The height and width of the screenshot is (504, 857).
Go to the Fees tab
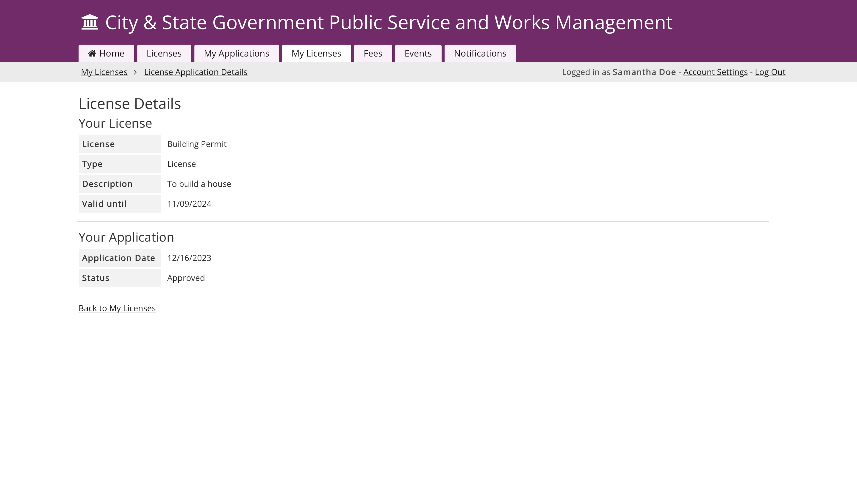tap(373, 53)
